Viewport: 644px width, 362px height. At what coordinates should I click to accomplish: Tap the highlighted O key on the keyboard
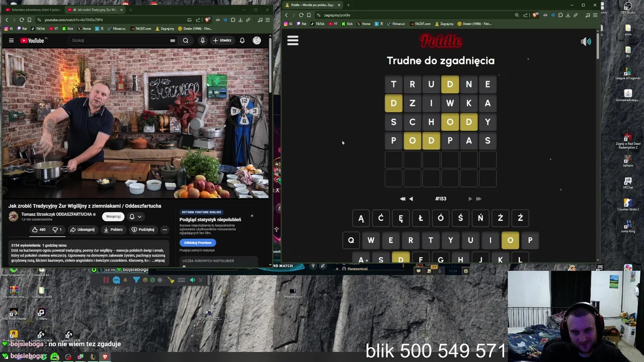[510, 240]
